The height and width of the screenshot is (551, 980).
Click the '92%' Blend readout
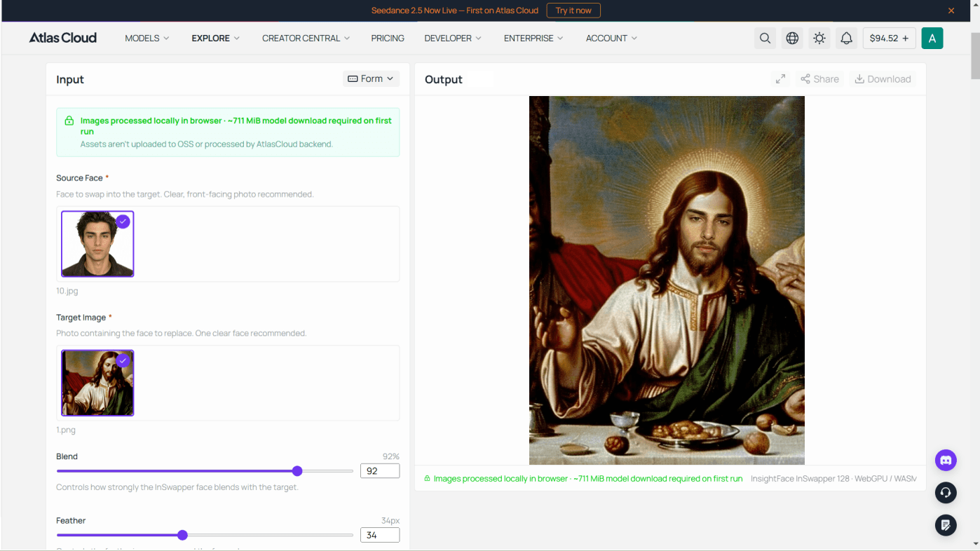tap(390, 456)
